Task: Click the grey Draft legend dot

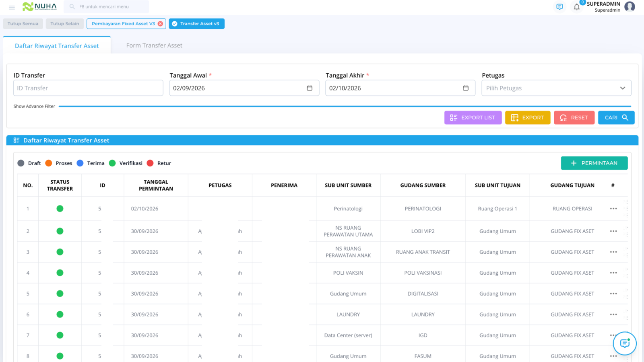Action: click(x=21, y=163)
